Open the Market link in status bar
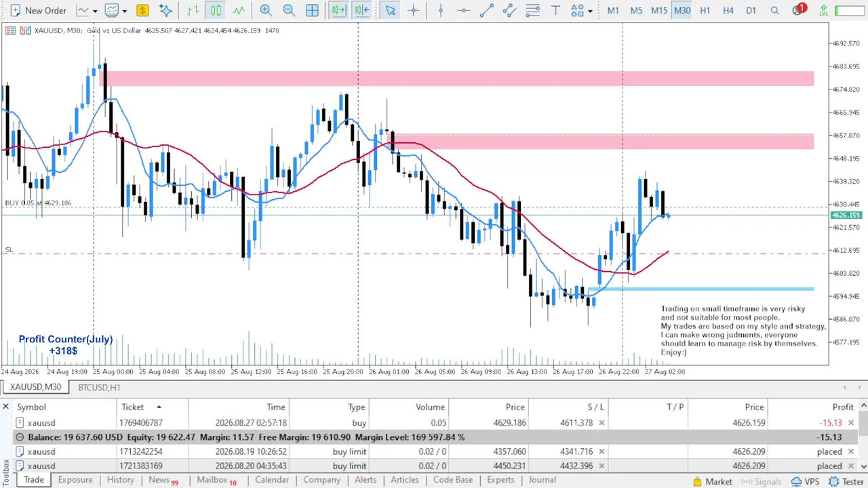 point(713,482)
